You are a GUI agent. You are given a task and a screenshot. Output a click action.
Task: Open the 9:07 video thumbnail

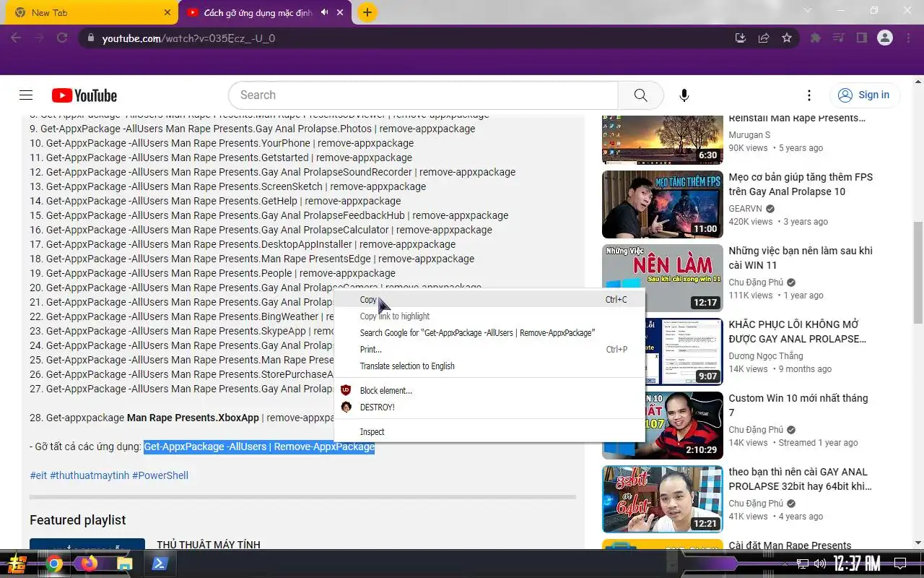click(x=662, y=352)
